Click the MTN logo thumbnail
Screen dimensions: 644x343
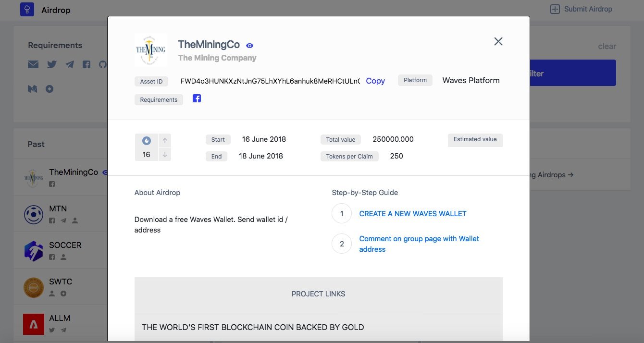(x=34, y=215)
